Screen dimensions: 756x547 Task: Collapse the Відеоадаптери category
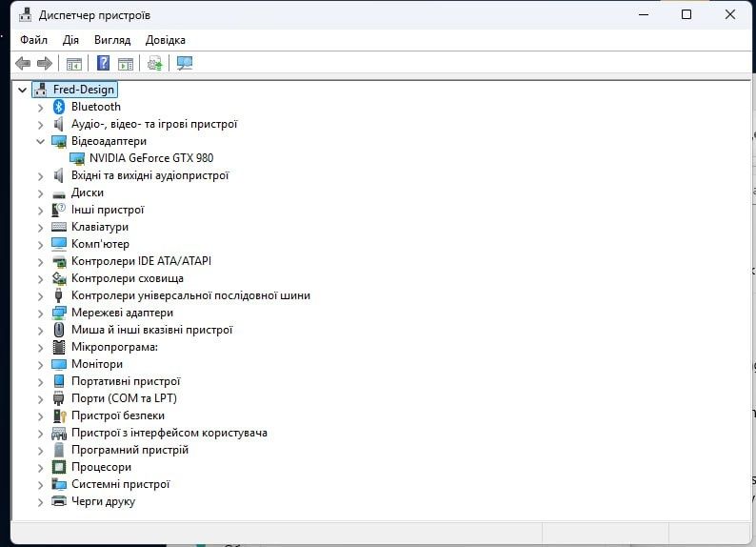click(41, 141)
